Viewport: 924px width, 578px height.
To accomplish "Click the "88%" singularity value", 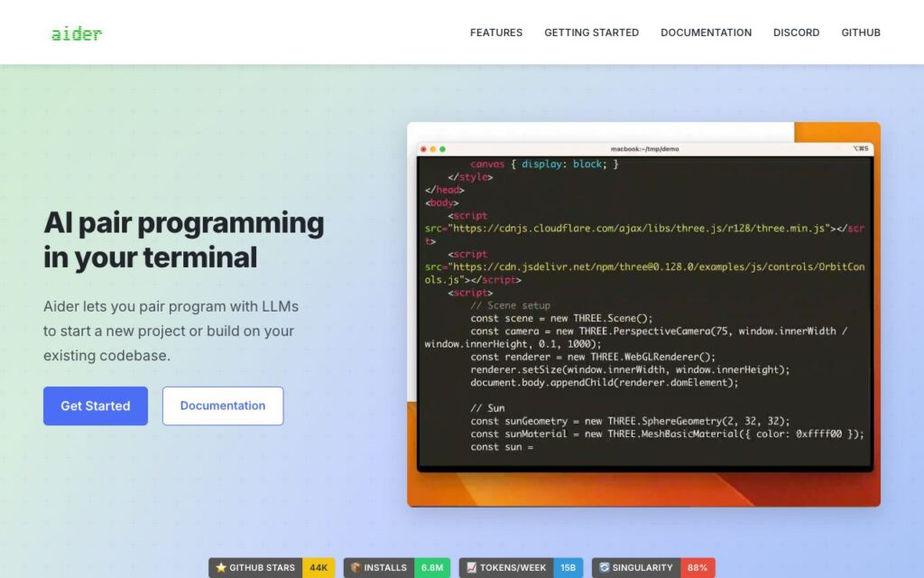I will [x=698, y=567].
